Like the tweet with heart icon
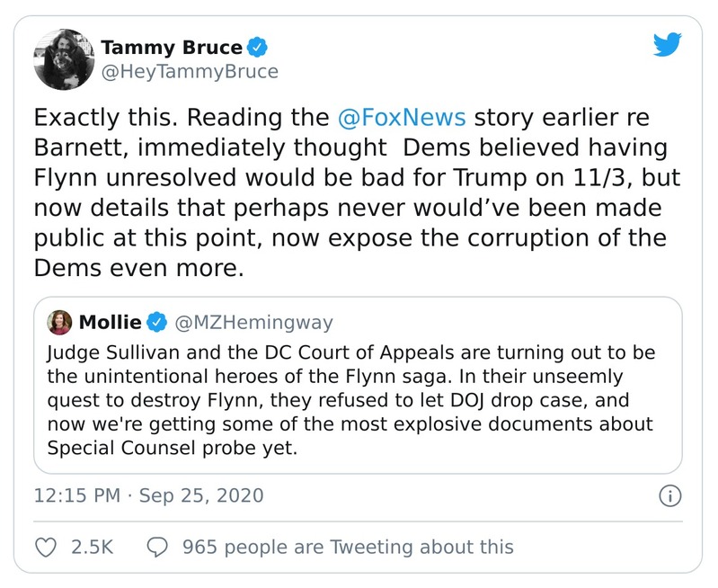 click(45, 547)
